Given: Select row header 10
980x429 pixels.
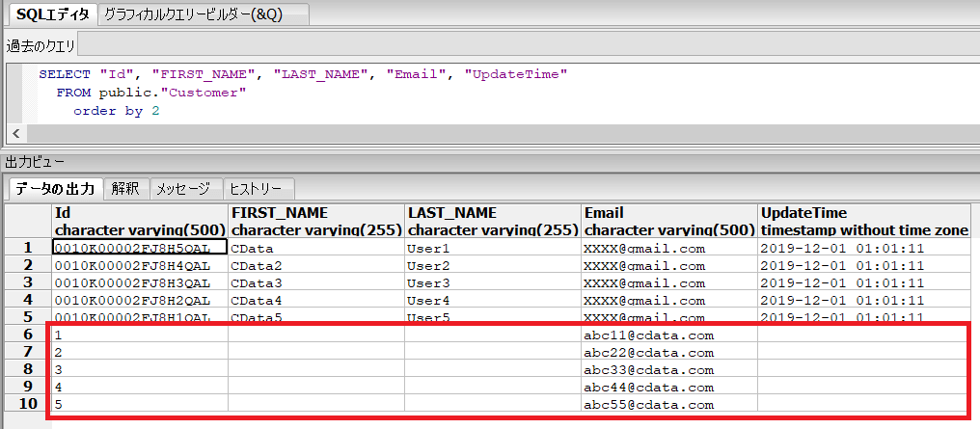Looking at the screenshot, I should pos(28,403).
